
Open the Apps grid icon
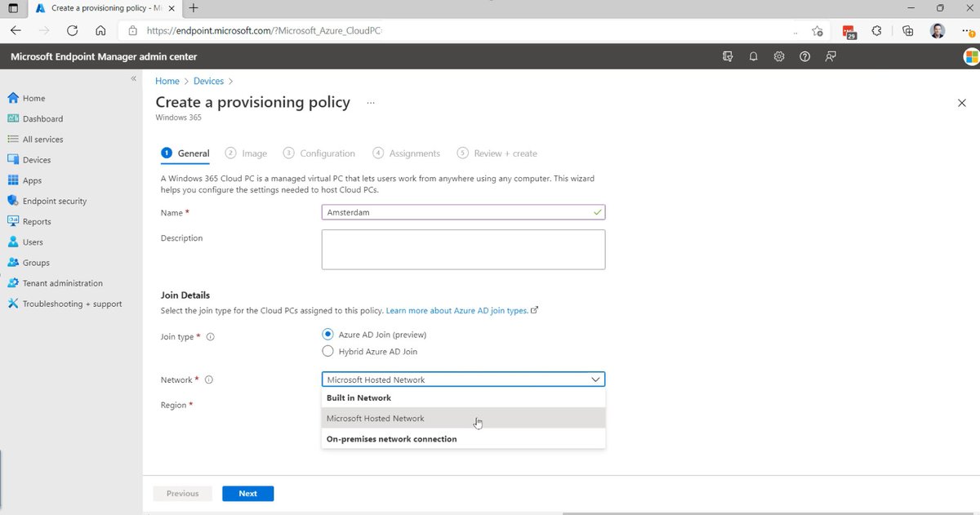pyautogui.click(x=13, y=180)
